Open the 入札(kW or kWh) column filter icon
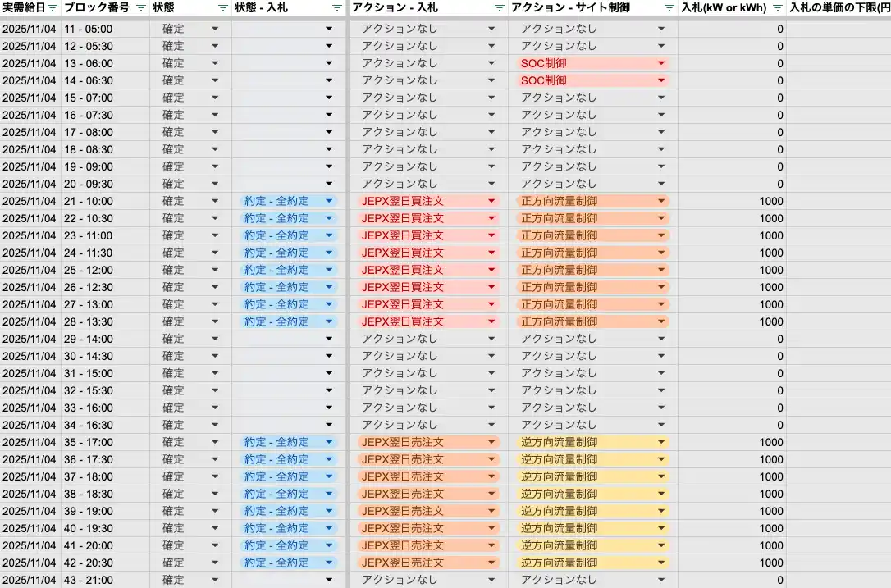 [777, 7]
